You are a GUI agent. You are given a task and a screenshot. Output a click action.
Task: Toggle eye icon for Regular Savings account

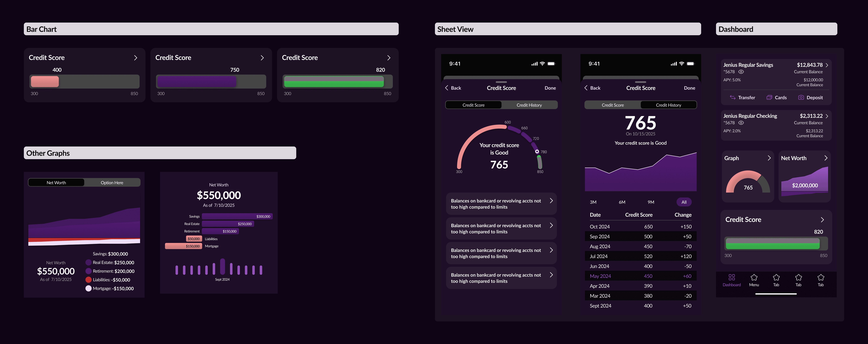(741, 72)
